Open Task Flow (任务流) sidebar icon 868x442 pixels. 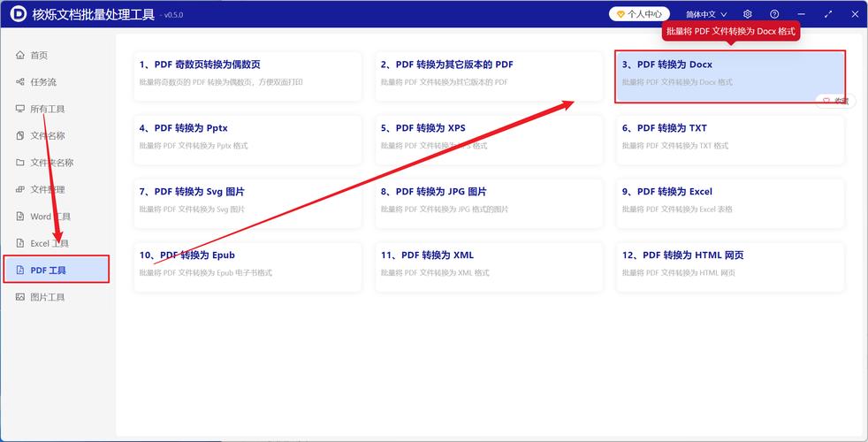pyautogui.click(x=20, y=82)
